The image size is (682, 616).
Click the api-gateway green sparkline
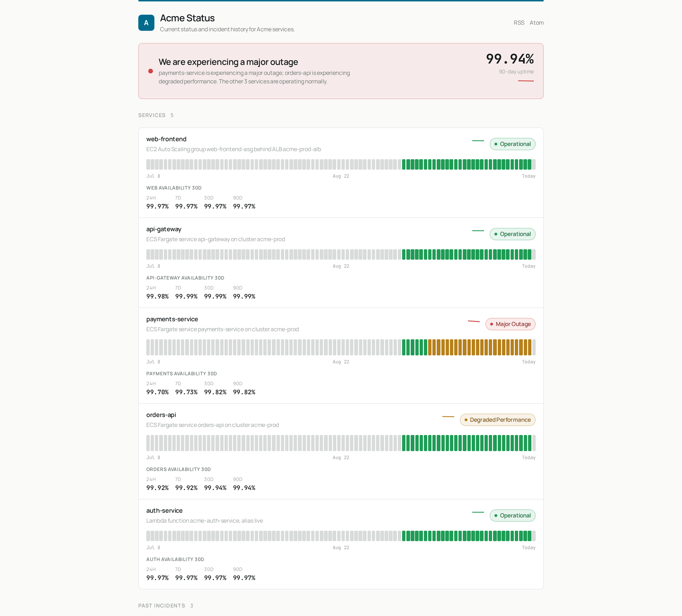click(478, 231)
